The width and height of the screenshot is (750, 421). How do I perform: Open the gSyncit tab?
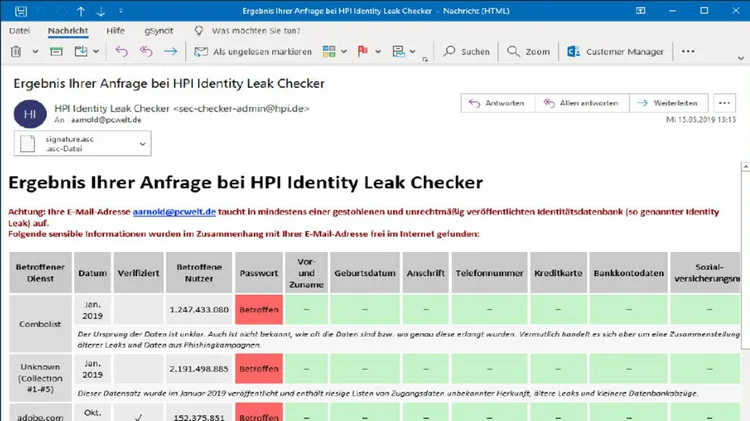point(159,31)
